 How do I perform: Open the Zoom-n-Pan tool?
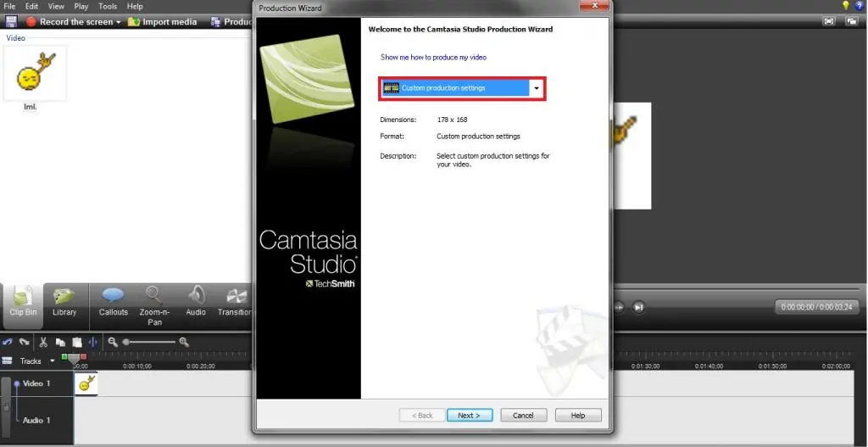tap(154, 305)
